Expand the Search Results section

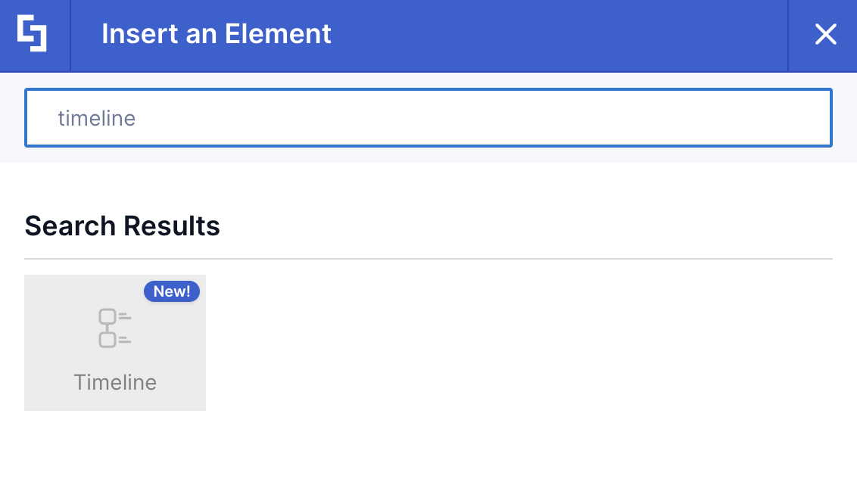(122, 226)
